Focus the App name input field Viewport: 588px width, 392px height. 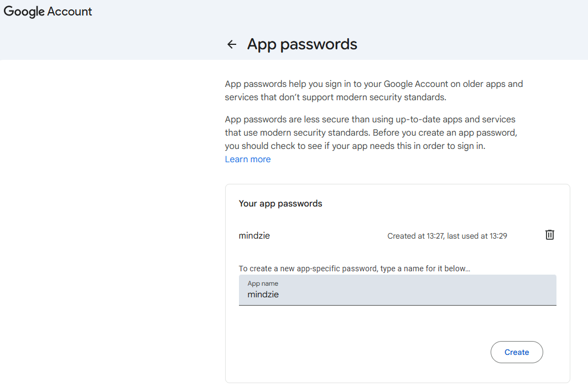pos(398,290)
